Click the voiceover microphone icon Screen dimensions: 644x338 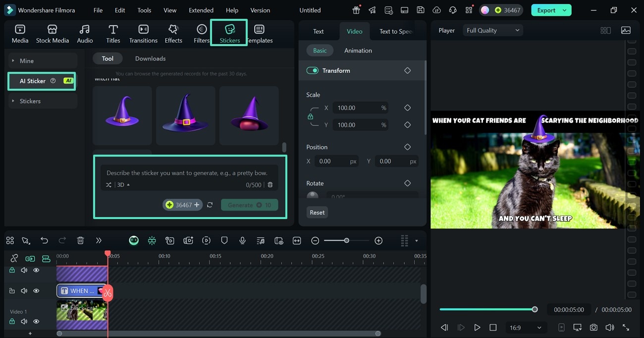coord(242,240)
